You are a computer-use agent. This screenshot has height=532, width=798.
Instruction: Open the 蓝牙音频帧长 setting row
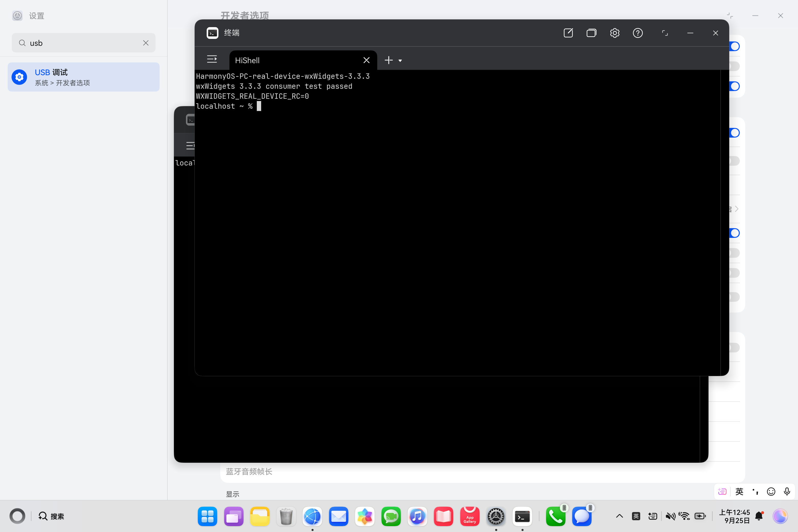coord(482,472)
